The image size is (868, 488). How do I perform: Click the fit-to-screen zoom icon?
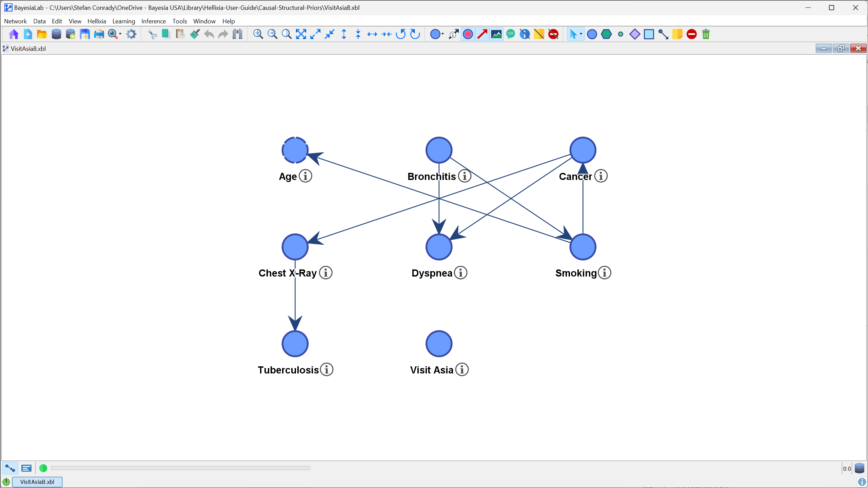301,34
